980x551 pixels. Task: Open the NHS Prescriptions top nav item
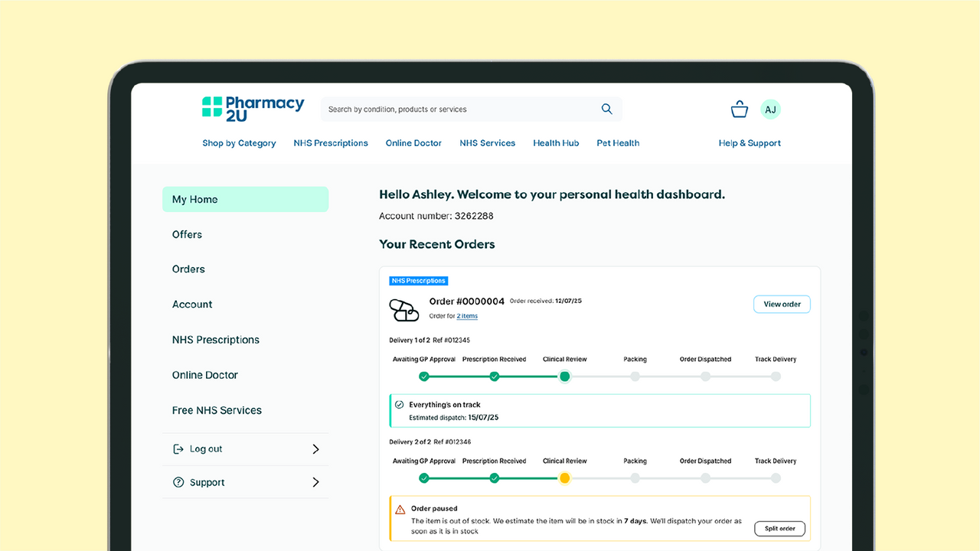click(331, 143)
